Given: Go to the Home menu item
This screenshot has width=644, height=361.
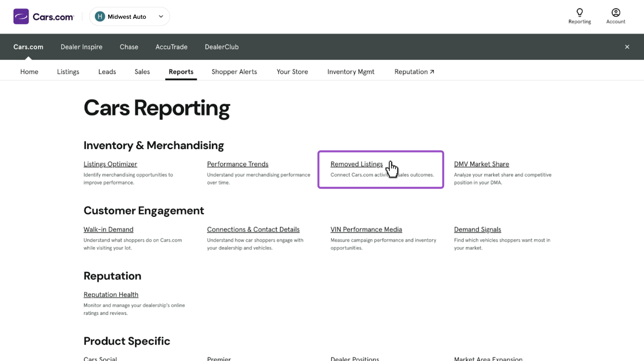Looking at the screenshot, I should point(29,72).
